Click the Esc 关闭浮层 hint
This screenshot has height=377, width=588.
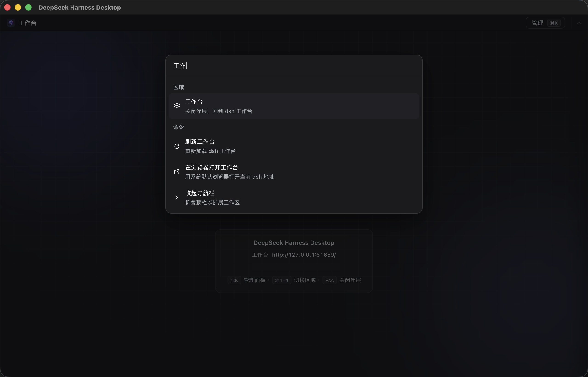(342, 280)
